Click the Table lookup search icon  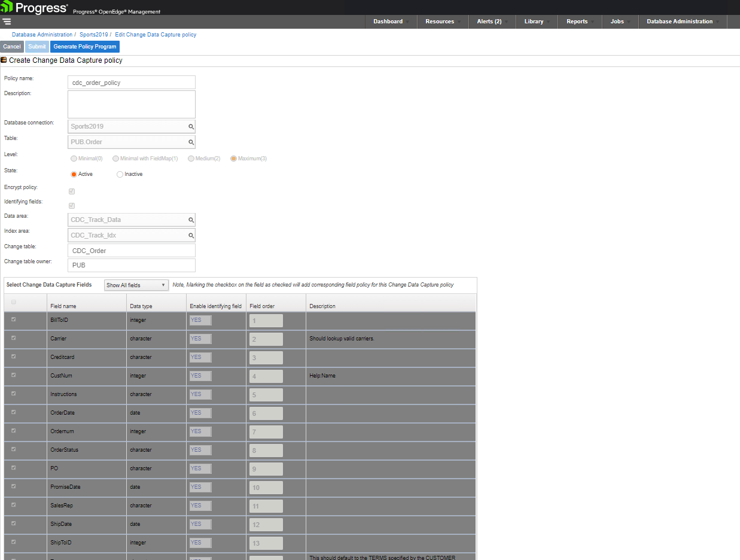pos(191,142)
